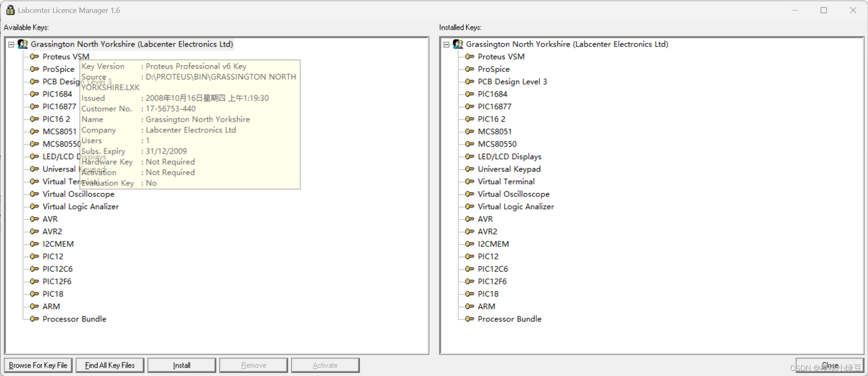Image resolution: width=868 pixels, height=376 pixels.
Task: Select PIC16 2 in Installed Keys list
Action: [492, 119]
